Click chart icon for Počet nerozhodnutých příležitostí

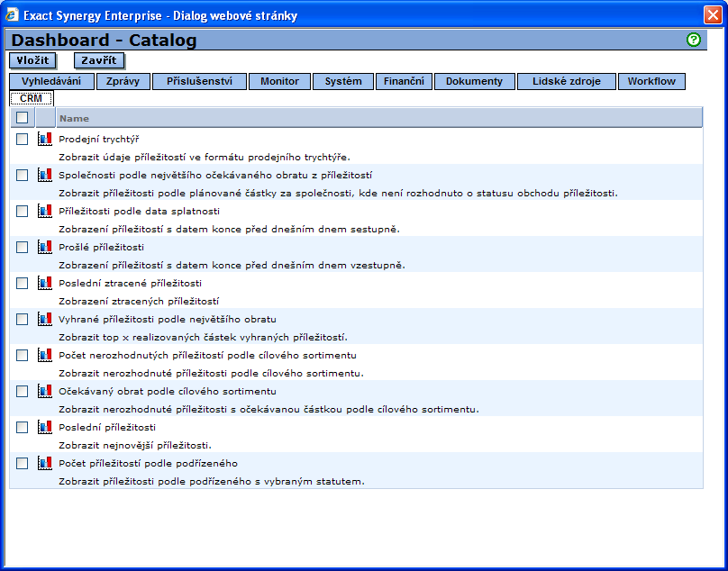point(45,355)
